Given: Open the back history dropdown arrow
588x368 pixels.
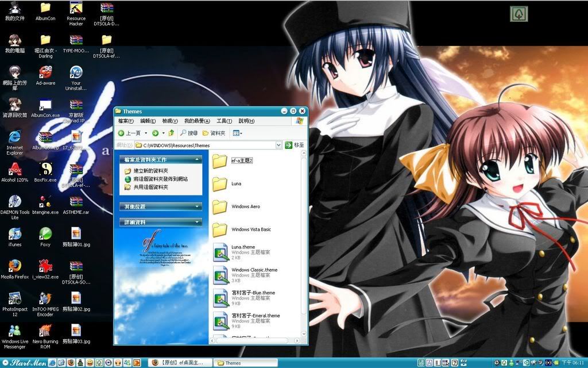Looking at the screenshot, I should click(146, 133).
